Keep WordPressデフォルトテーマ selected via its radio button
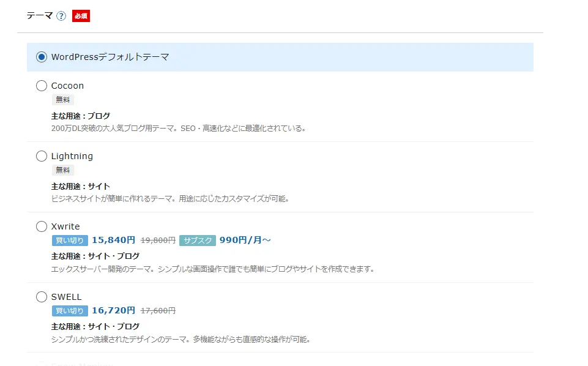588x366 pixels. (41, 56)
